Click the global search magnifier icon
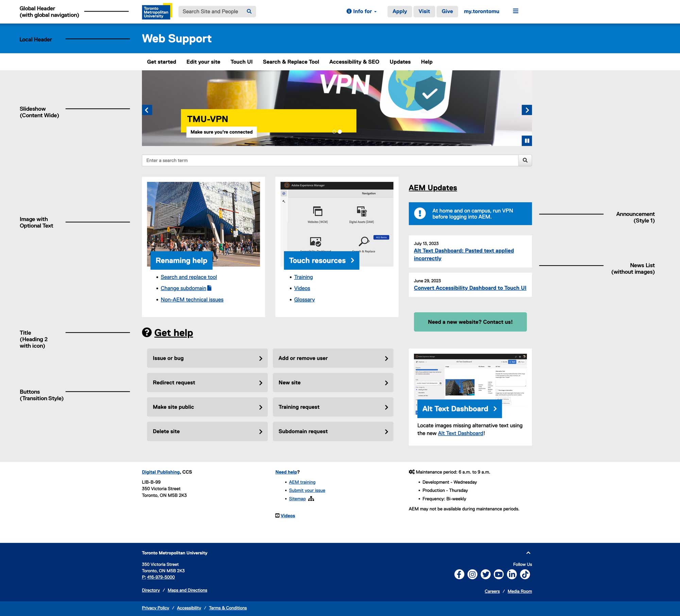 pyautogui.click(x=249, y=11)
